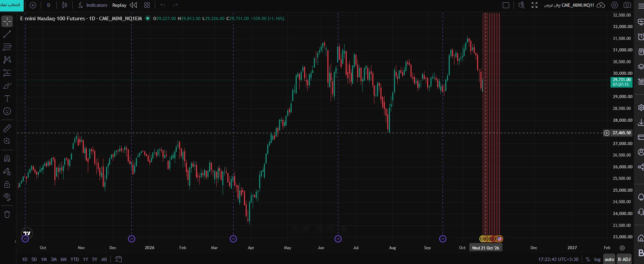Open the chart patterns tool
644x264 pixels.
(7, 60)
